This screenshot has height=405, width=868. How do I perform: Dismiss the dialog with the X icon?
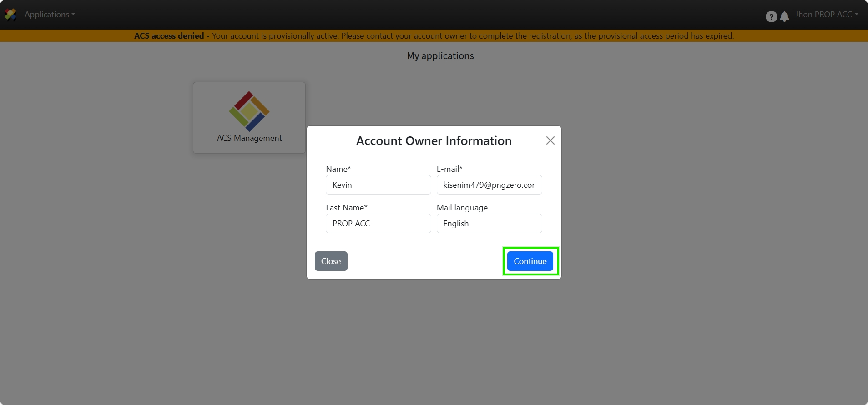coord(550,140)
